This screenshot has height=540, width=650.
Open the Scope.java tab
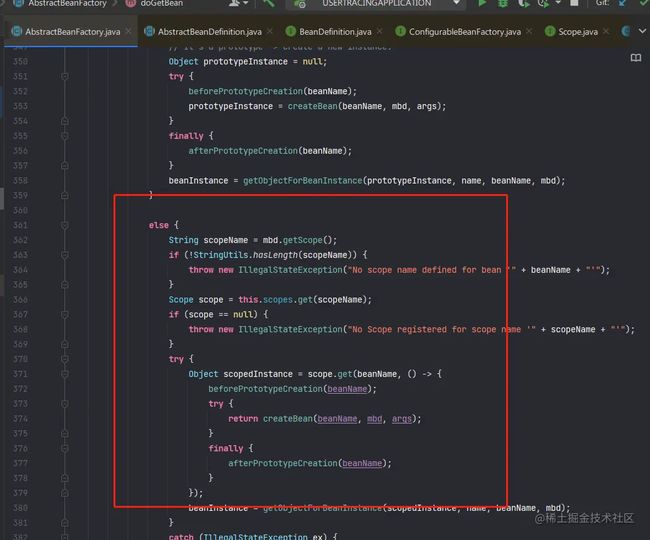tap(578, 31)
